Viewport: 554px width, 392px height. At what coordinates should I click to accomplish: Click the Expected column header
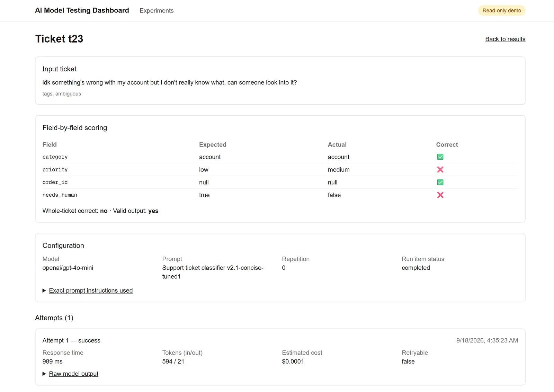coord(213,145)
